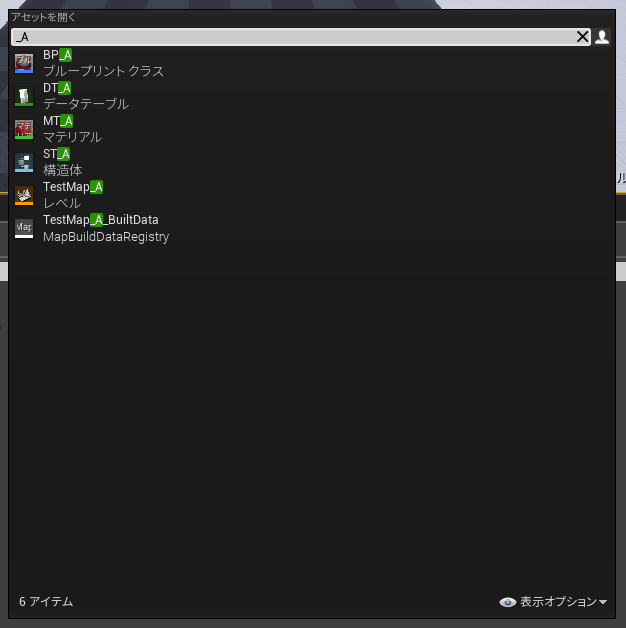Viewport: 626px width, 628px height.
Task: Click the TestMap_A_BuiltData Map icon
Action: pos(24,228)
